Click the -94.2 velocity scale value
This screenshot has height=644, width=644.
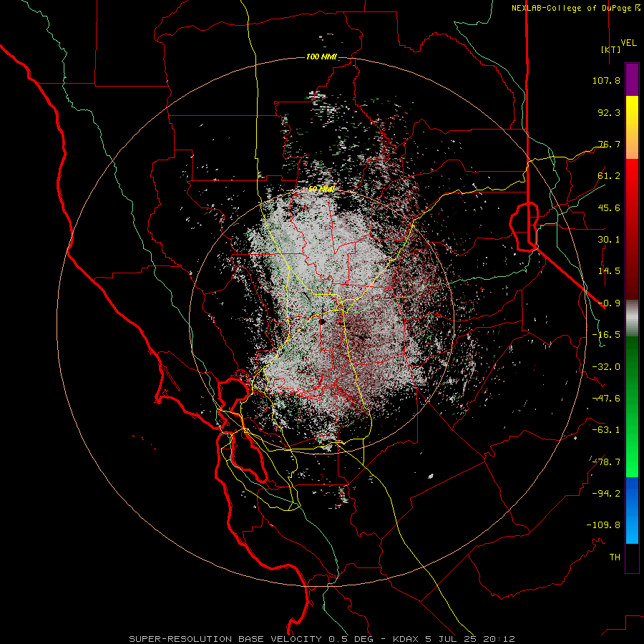click(606, 494)
